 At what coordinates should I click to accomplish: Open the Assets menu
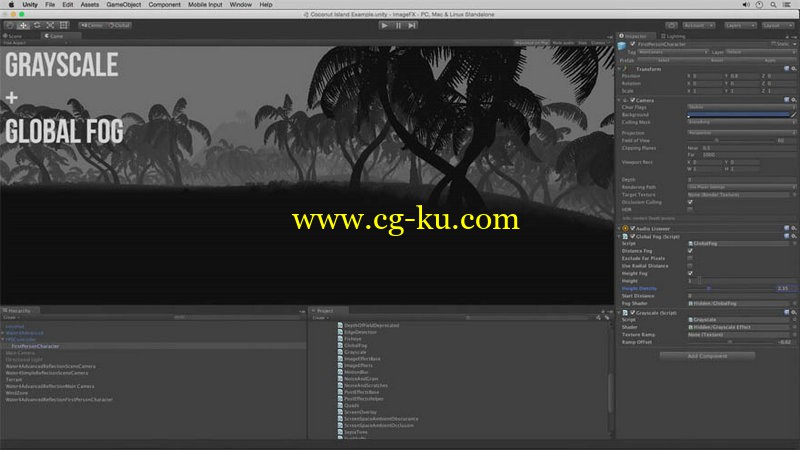(x=89, y=5)
